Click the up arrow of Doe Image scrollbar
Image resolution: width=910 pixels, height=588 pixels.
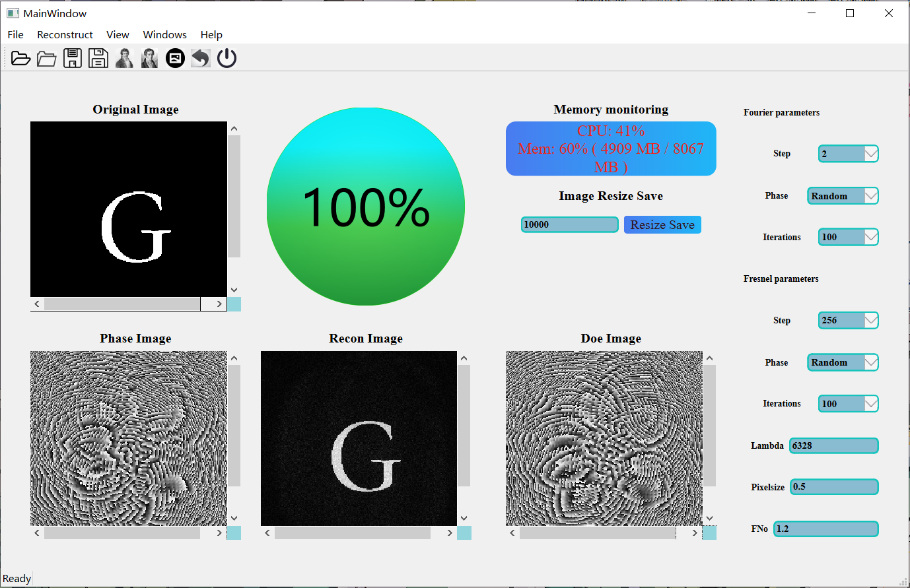click(x=710, y=358)
